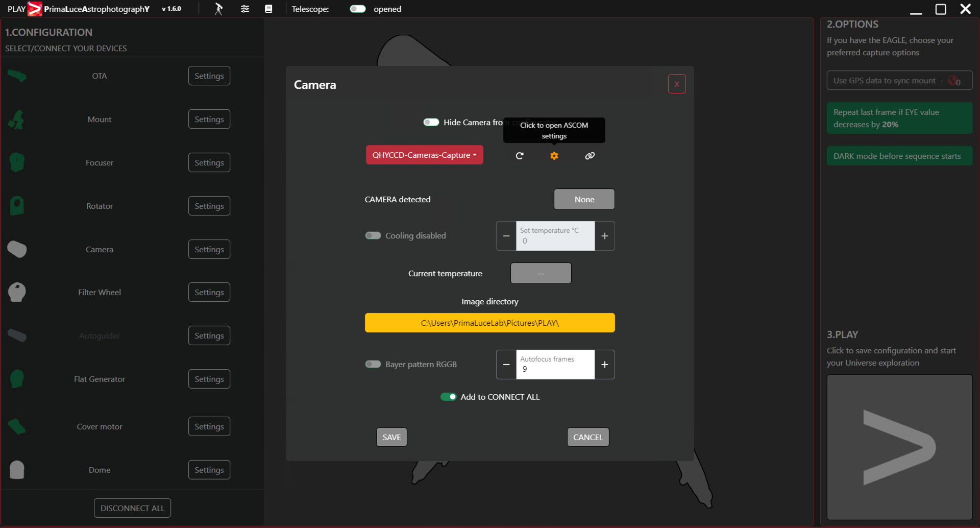Click the Focuser device icon
The width and height of the screenshot is (980, 528).
click(17, 162)
